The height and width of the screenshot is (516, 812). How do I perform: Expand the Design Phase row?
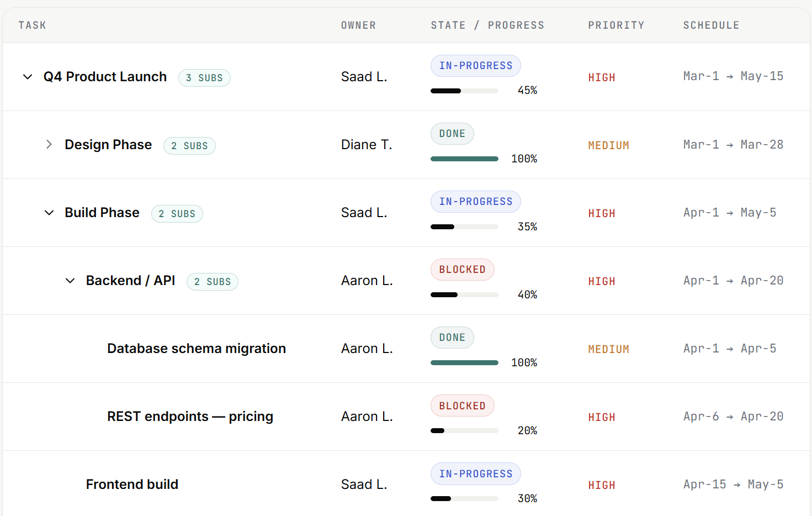point(49,145)
